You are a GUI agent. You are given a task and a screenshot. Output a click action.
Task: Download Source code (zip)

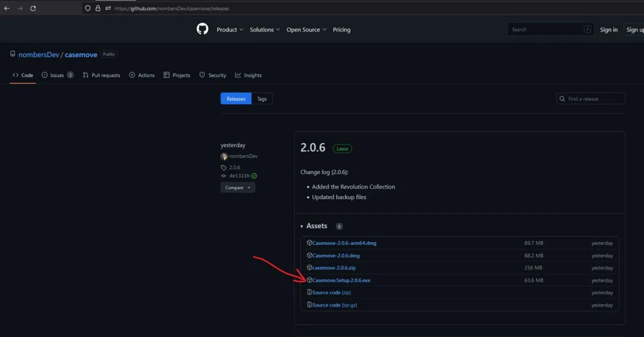(332, 292)
